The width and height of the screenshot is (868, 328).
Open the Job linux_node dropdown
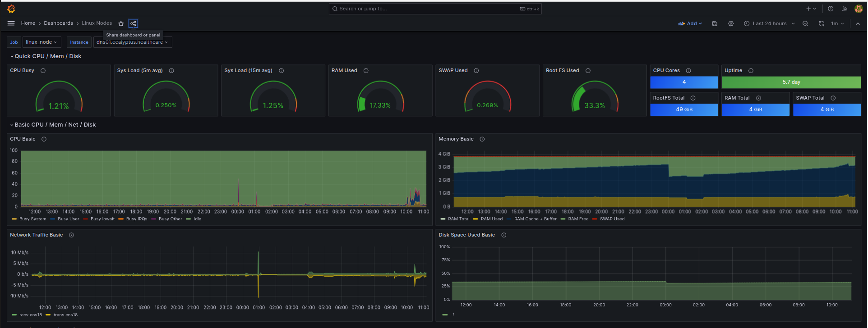pyautogui.click(x=41, y=42)
